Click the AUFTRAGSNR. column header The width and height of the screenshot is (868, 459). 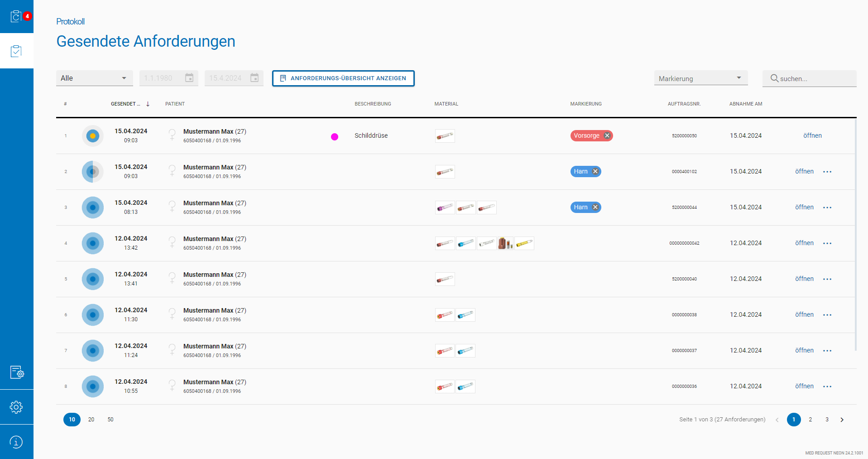(x=684, y=104)
